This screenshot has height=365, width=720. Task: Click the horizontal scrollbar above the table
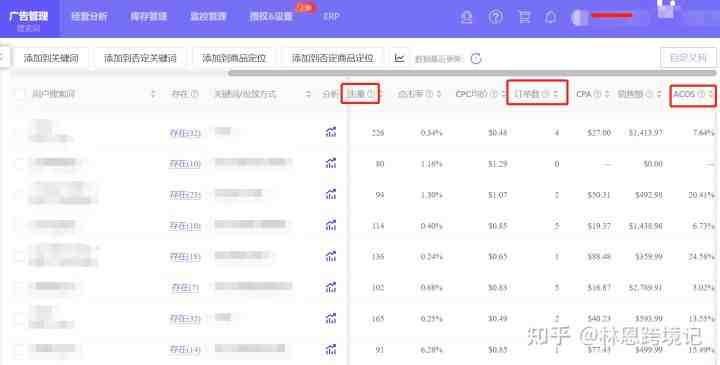tap(472, 73)
